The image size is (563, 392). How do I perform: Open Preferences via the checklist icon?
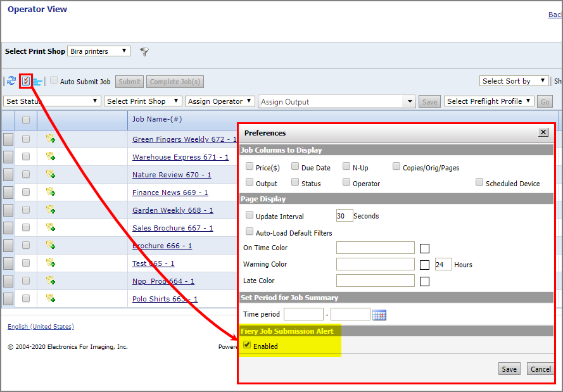click(25, 81)
